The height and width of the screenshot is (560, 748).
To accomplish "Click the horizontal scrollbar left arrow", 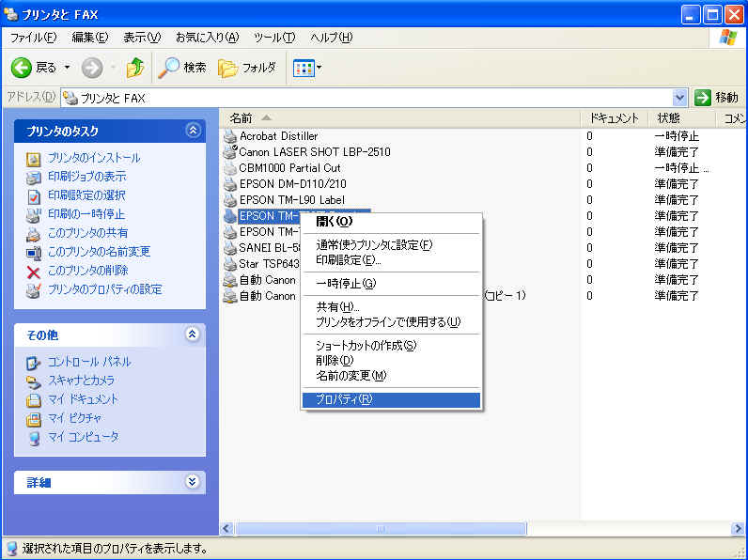I will 226,528.
